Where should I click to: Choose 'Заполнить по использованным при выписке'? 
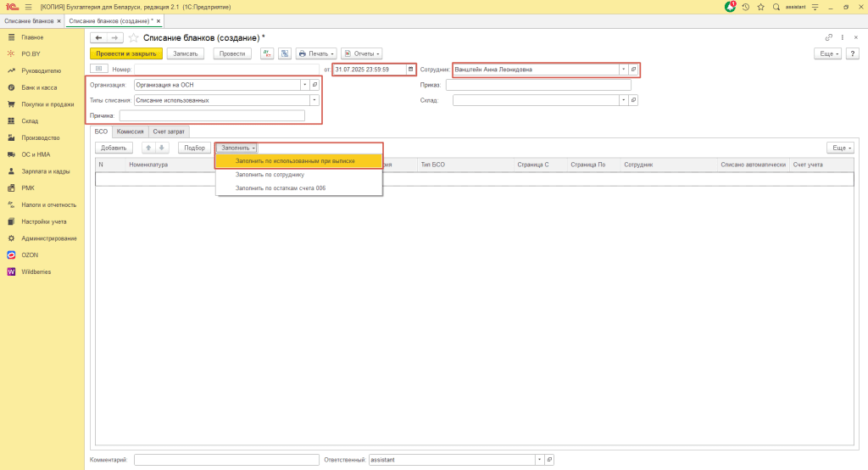tap(299, 160)
